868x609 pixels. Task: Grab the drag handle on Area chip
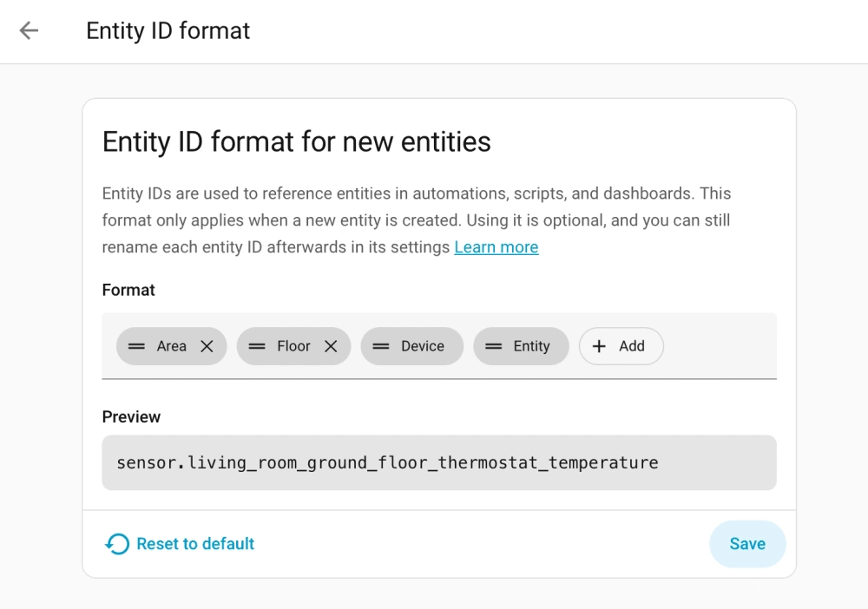point(136,346)
